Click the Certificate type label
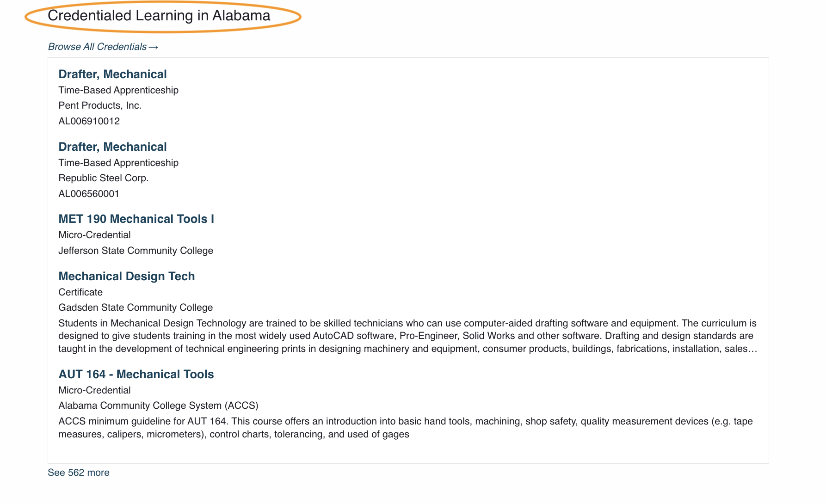This screenshot has width=826, height=504. coord(80,292)
